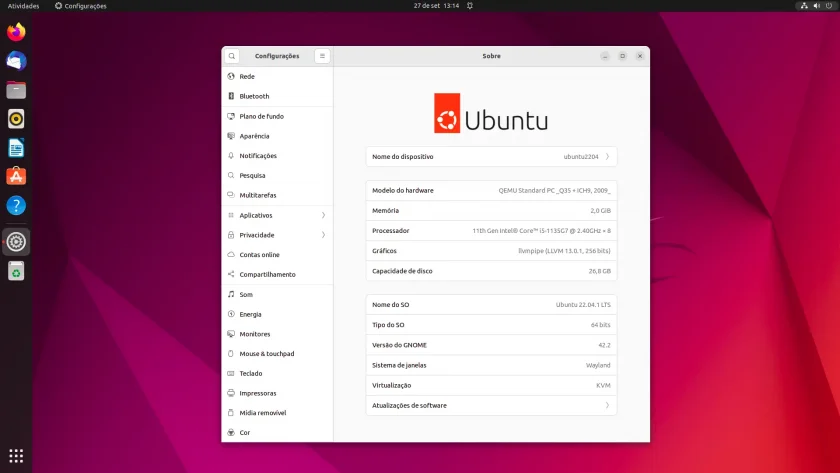The image size is (840, 473).
Task: Click the notification bell icon beside the clock
Action: pos(470,5)
